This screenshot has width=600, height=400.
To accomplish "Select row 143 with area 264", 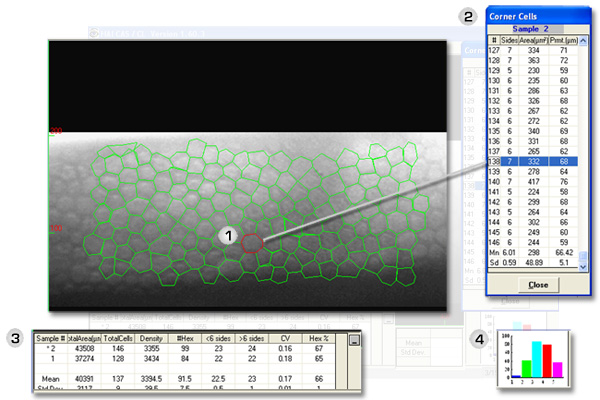I will click(533, 212).
